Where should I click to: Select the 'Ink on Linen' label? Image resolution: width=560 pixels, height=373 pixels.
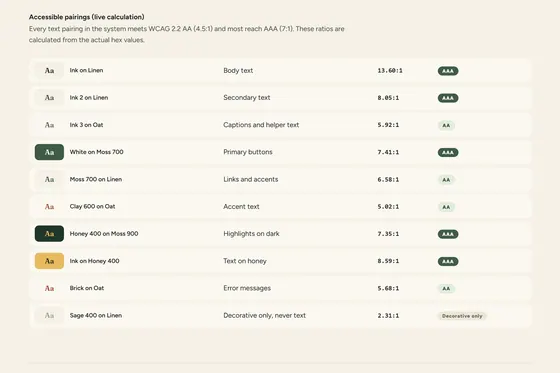(x=86, y=70)
